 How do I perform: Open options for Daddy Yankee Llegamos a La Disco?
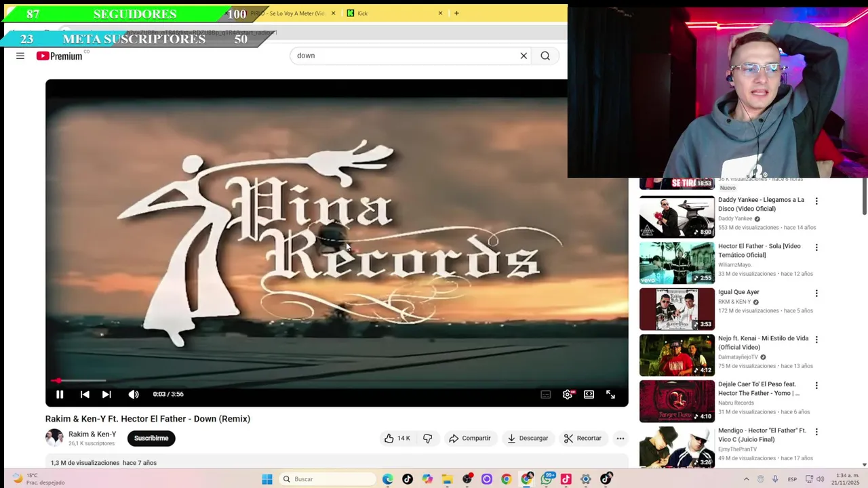[x=816, y=201]
